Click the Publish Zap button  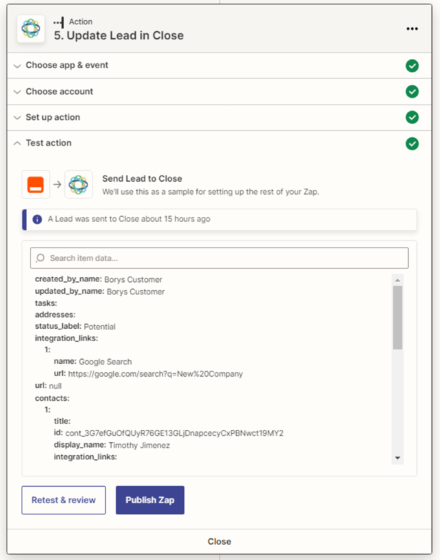pyautogui.click(x=150, y=500)
